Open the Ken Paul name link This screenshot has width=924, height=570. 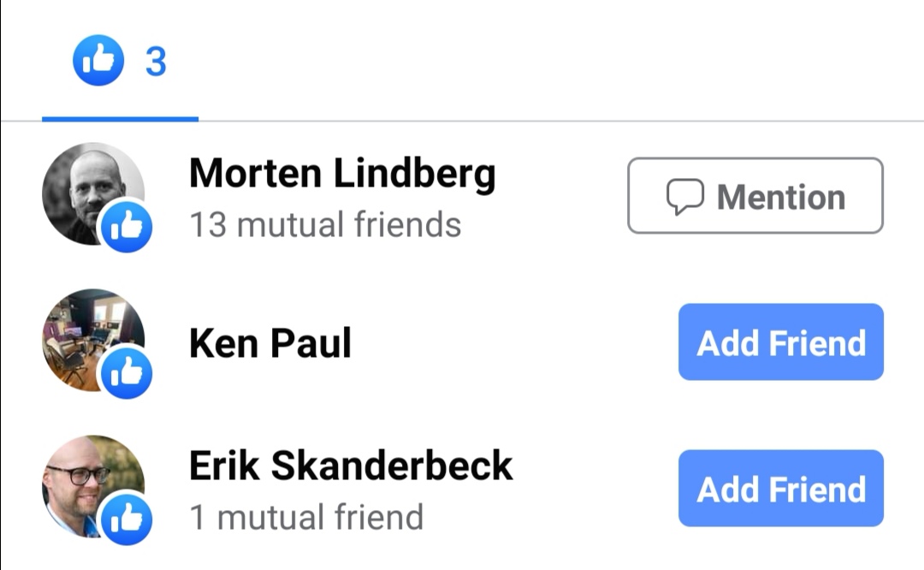[x=270, y=343]
